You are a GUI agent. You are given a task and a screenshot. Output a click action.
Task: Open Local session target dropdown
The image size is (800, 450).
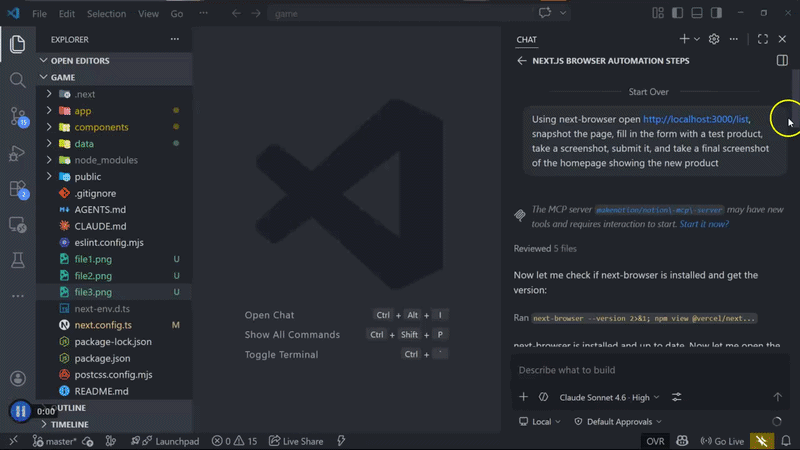coord(540,422)
